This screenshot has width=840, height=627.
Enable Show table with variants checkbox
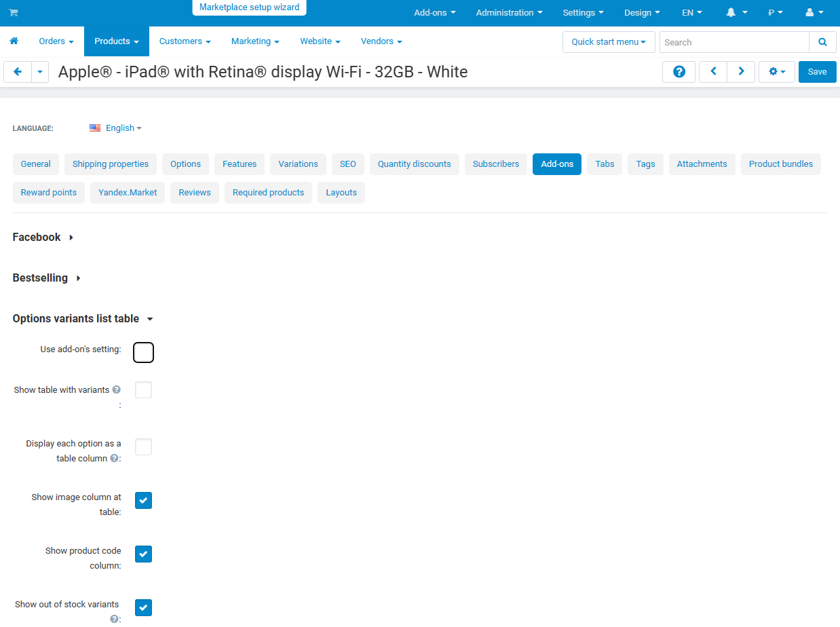point(143,390)
